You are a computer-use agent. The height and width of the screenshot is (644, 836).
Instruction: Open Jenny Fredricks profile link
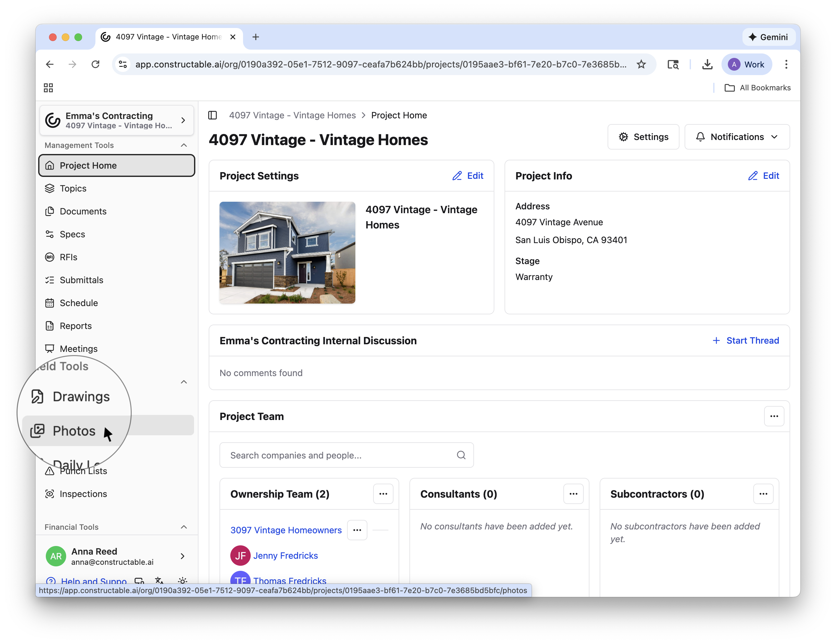coord(286,556)
